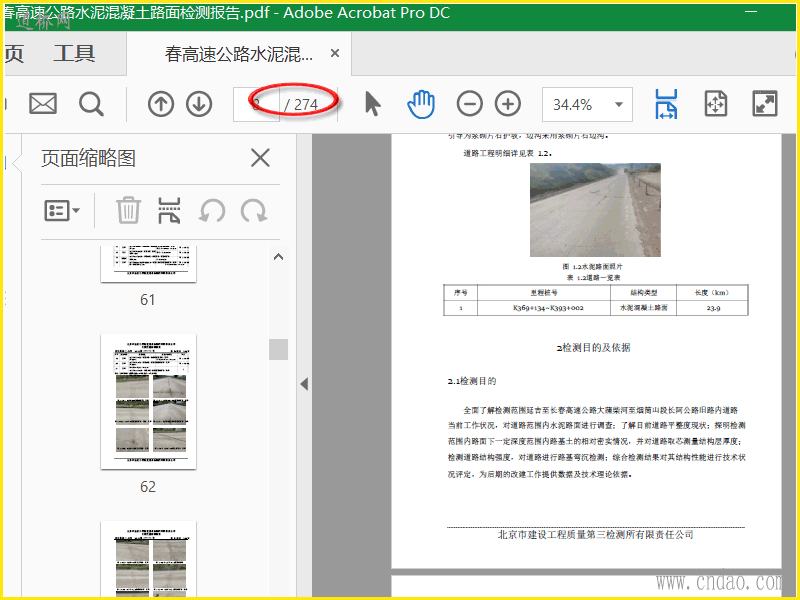The width and height of the screenshot is (800, 600).
Task: Click the 页面缩略图 panel title
Action: [x=88, y=158]
